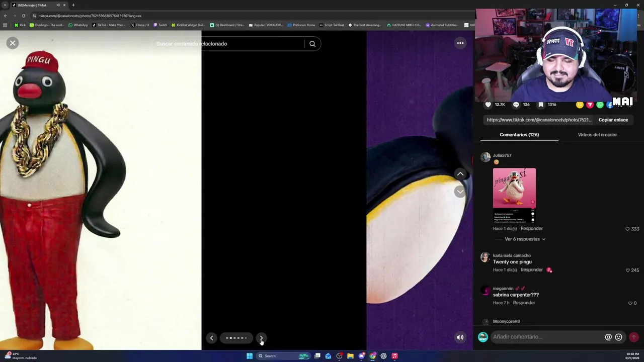The image size is (644, 362).
Task: Show the previous photo in slideshow
Action: [211, 338]
